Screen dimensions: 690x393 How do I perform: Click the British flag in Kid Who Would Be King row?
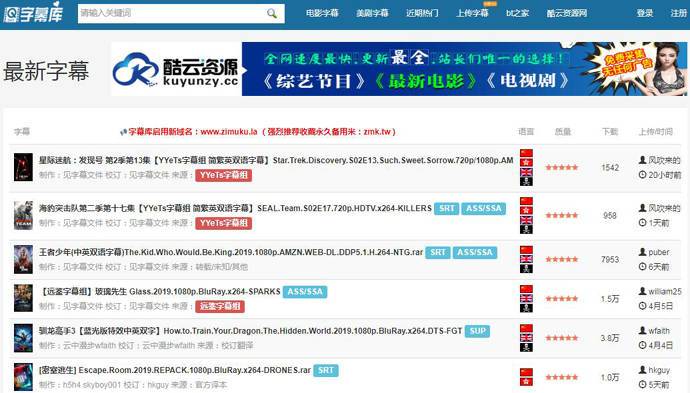click(526, 259)
